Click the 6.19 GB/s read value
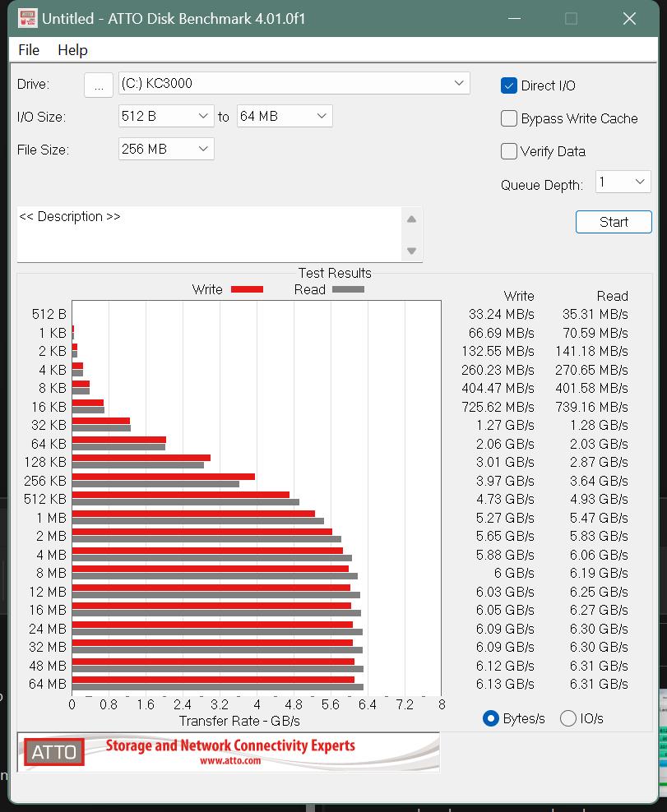This screenshot has height=812, width=667. (599, 574)
